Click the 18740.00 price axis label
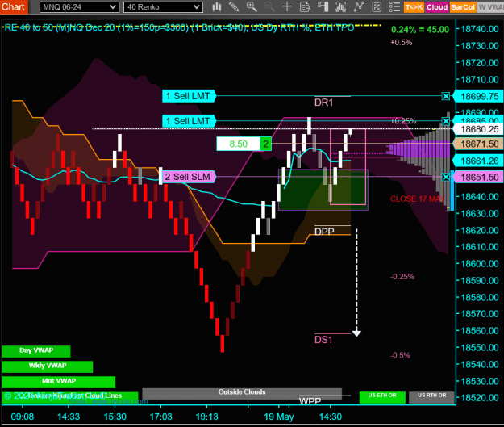This screenshot has height=427, width=504. point(480,29)
